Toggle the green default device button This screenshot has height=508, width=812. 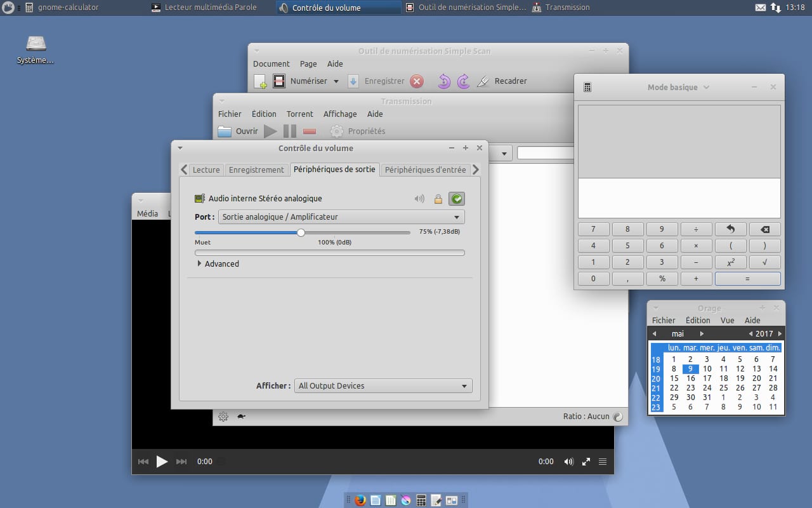pyautogui.click(x=456, y=199)
